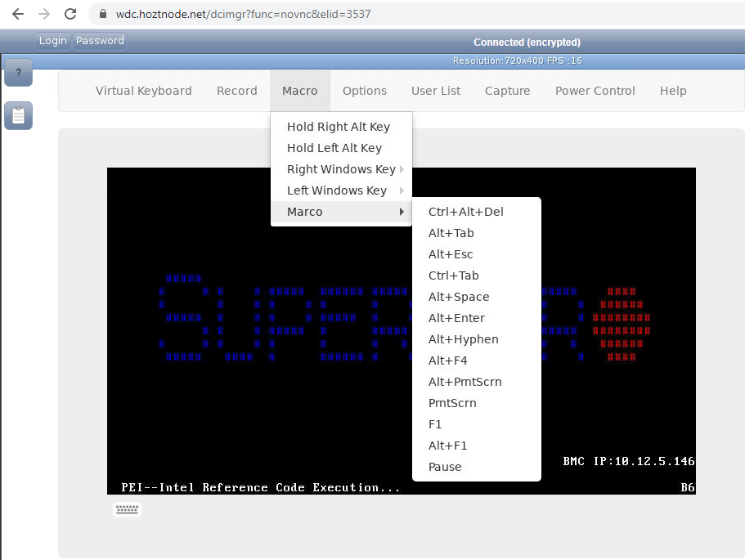Click the Connected (encrypted) status text
745x560 pixels.
(x=527, y=43)
